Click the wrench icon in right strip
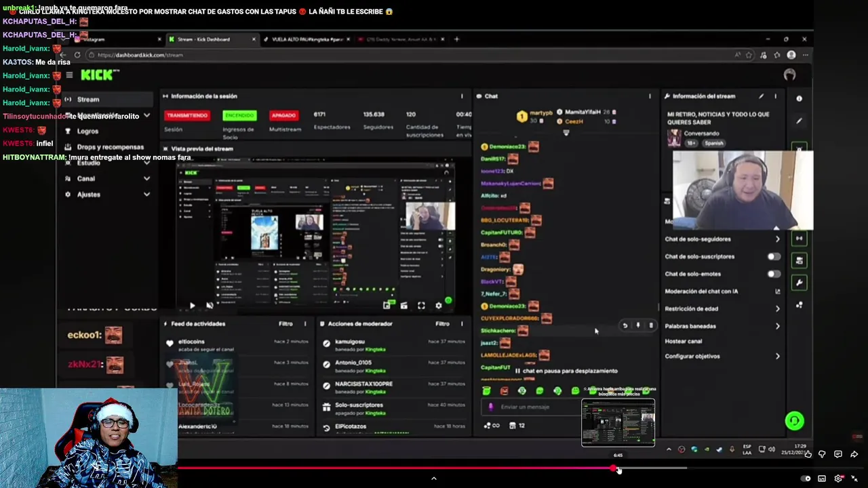Image resolution: width=868 pixels, height=488 pixels. 799,283
